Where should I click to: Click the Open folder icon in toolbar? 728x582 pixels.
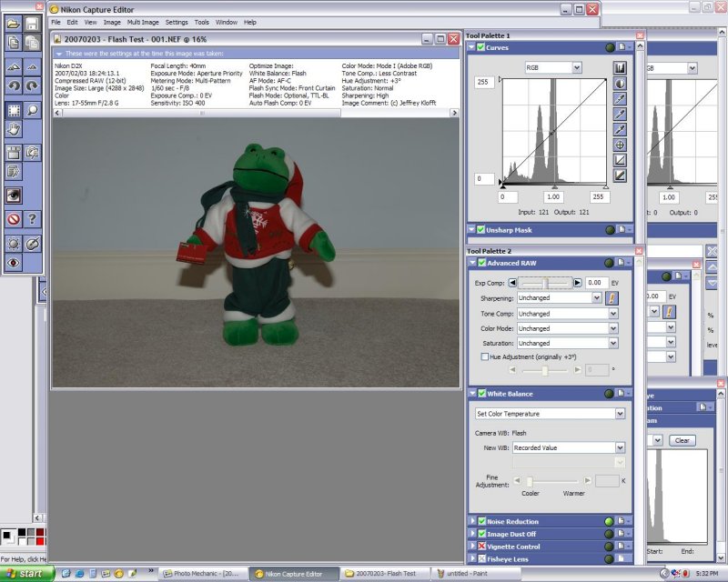[x=14, y=24]
